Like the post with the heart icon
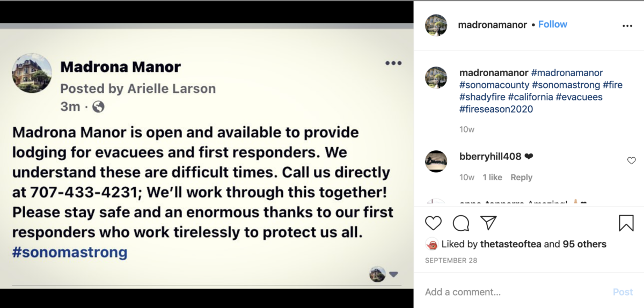This screenshot has height=308, width=644. (x=433, y=223)
